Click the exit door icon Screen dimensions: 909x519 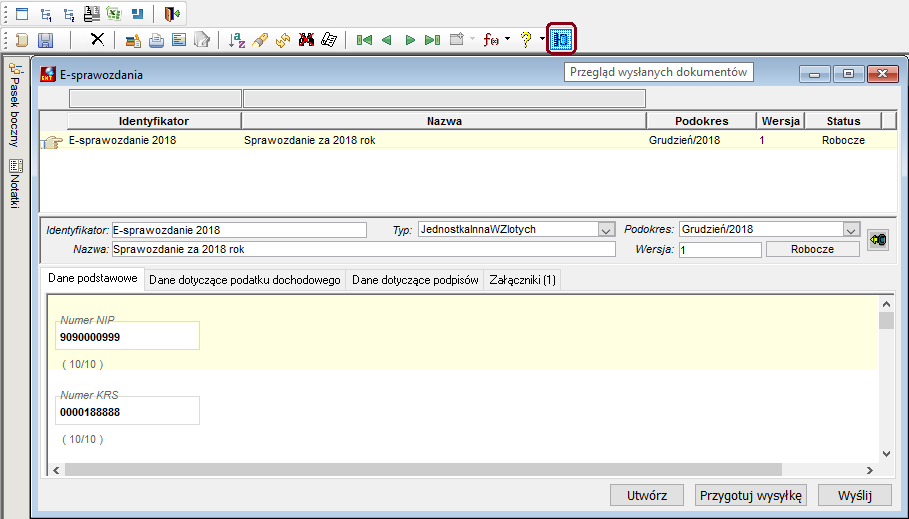tap(172, 13)
